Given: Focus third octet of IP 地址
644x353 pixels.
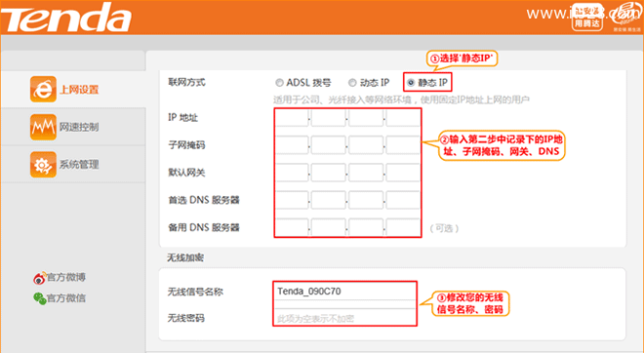Looking at the screenshot, I should [x=366, y=118].
